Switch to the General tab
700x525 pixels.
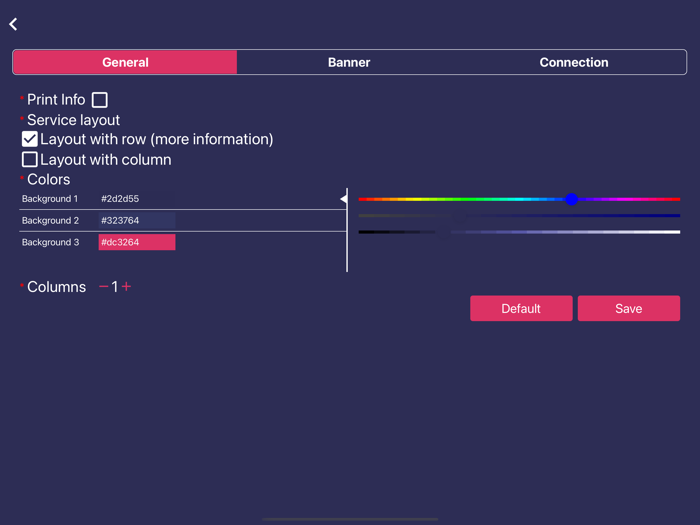tap(125, 62)
